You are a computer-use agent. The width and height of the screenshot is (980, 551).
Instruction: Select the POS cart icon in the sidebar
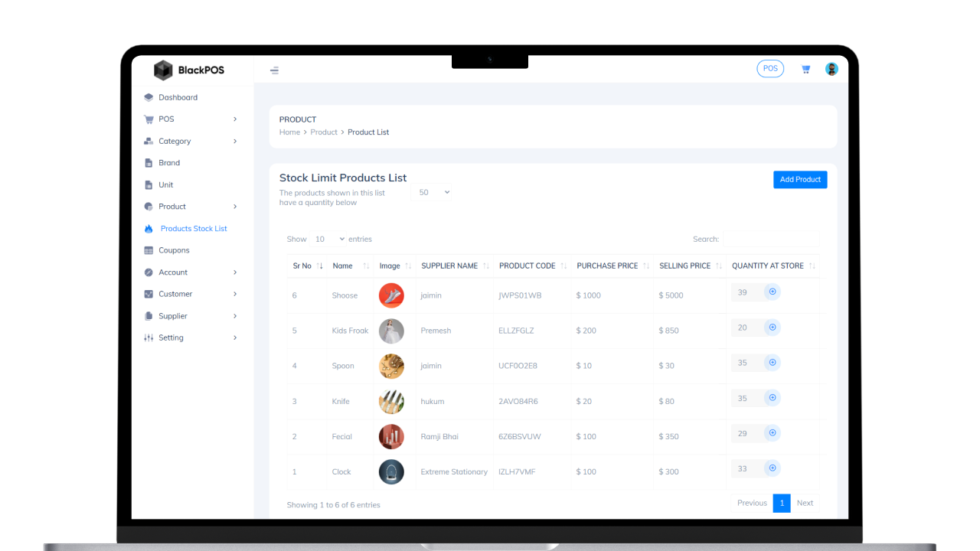(x=149, y=119)
